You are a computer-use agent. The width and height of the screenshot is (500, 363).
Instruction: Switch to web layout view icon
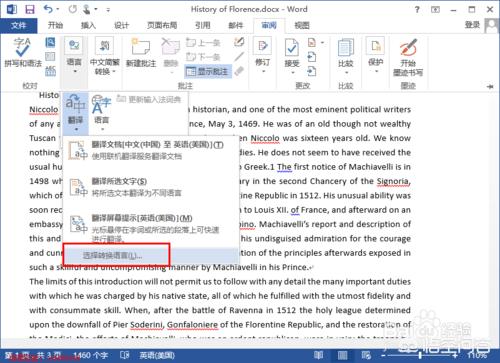[366, 355]
